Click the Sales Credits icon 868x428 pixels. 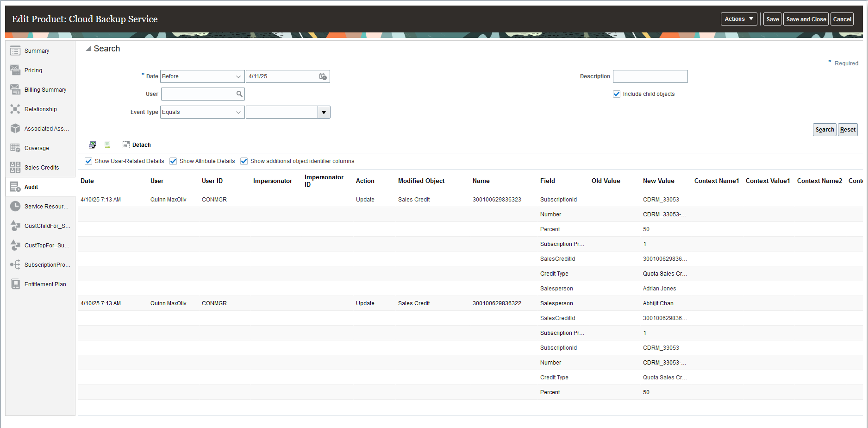tap(15, 167)
